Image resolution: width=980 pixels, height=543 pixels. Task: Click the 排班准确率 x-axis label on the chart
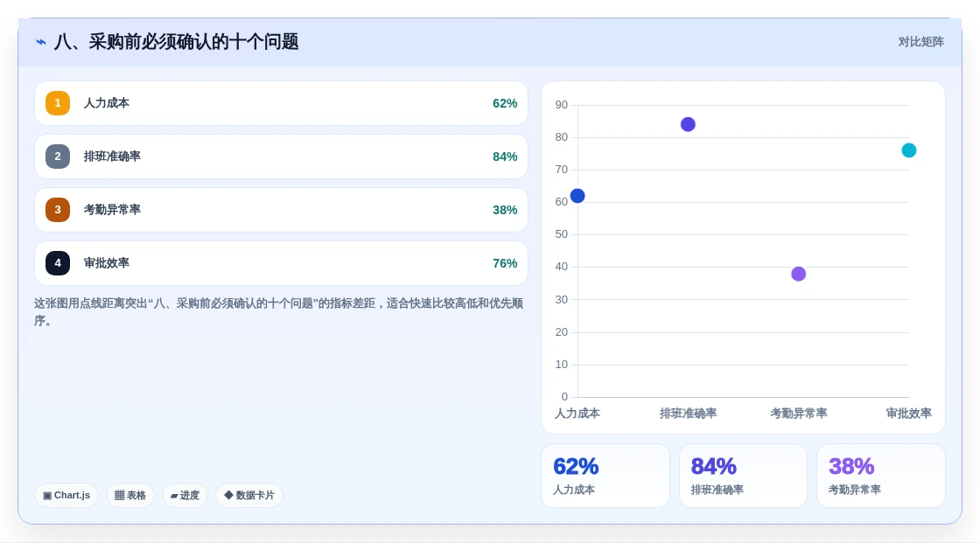tap(688, 413)
